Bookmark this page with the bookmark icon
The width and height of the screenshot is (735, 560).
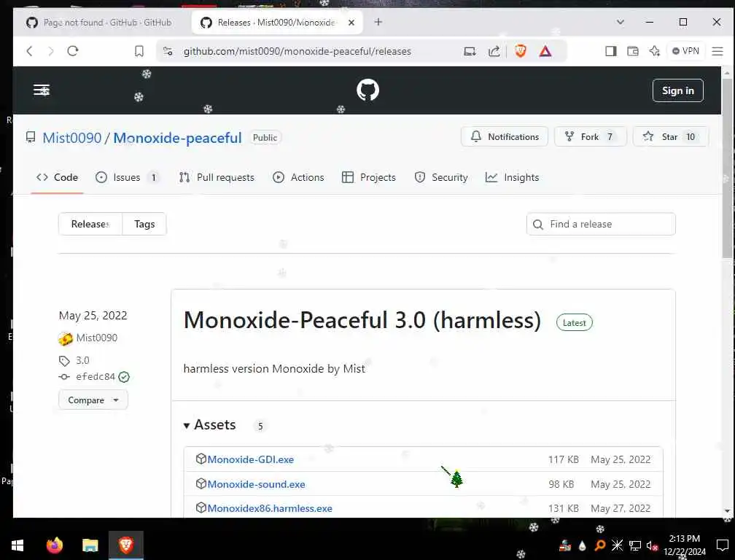click(x=139, y=51)
